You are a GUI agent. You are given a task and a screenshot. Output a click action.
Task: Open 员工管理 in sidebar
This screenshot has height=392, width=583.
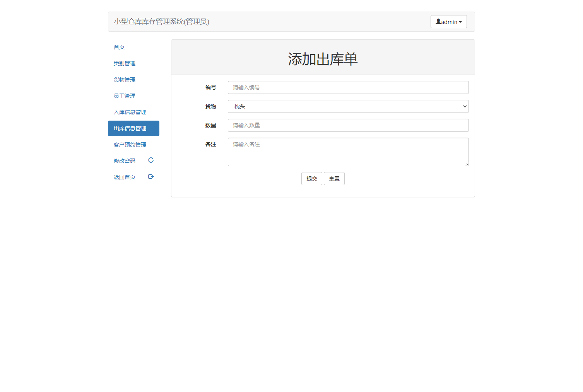[125, 96]
